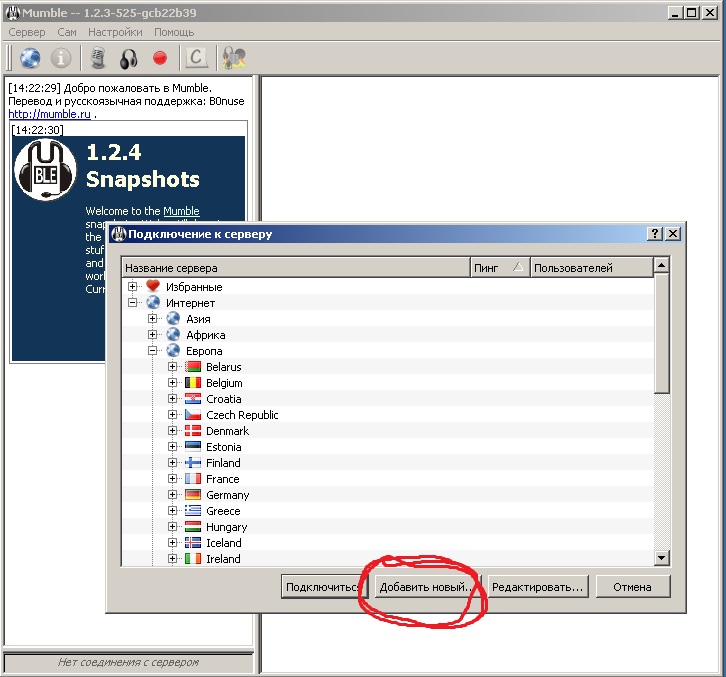
Task: Click the Estonia flag icon
Action: point(193,447)
